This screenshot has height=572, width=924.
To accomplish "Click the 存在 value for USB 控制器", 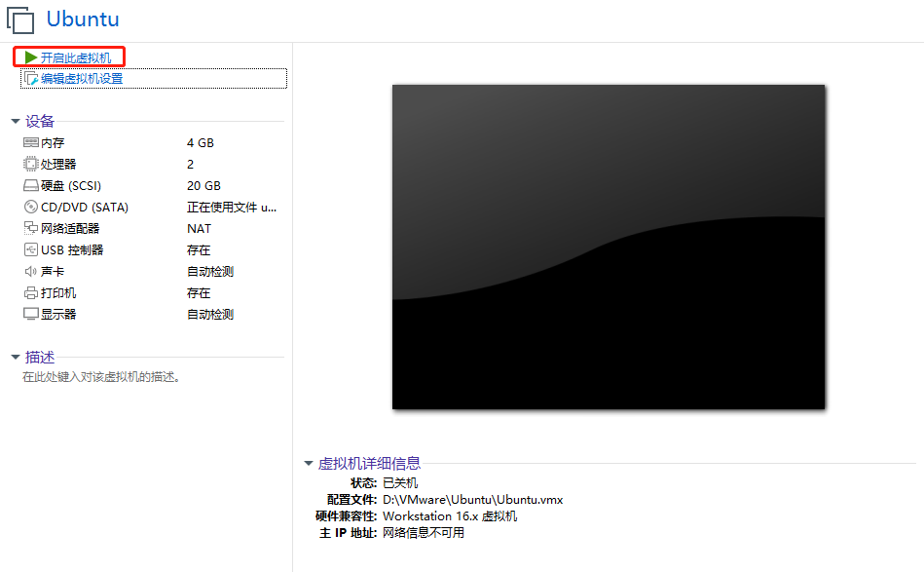I will click(x=199, y=250).
